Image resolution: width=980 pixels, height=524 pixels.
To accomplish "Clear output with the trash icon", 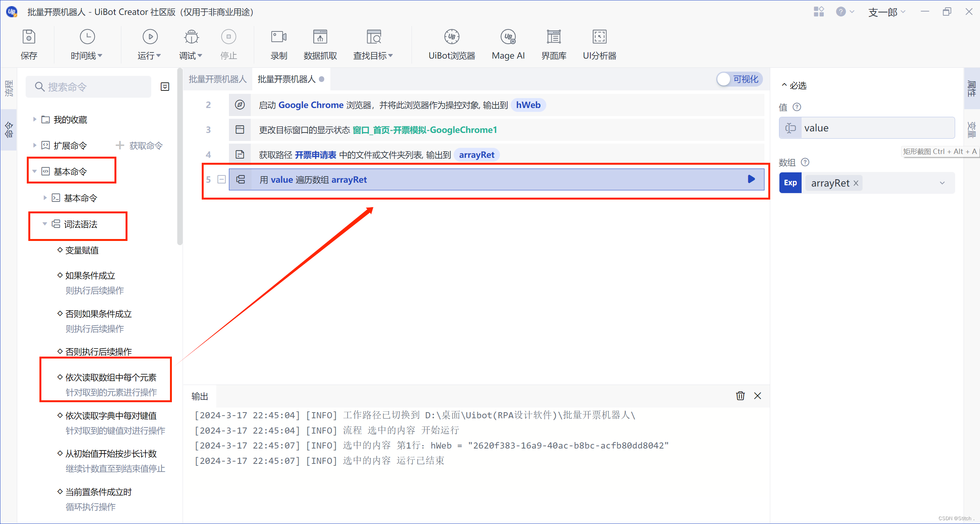I will click(740, 396).
